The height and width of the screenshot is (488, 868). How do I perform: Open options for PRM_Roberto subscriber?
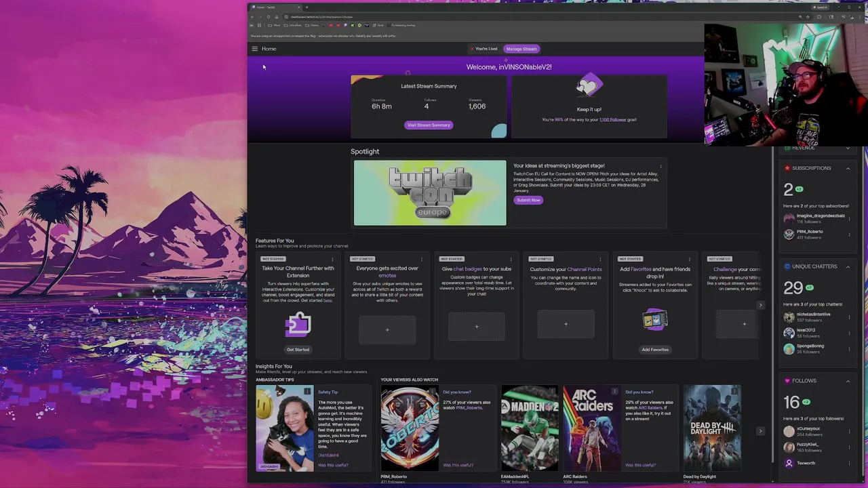[850, 235]
